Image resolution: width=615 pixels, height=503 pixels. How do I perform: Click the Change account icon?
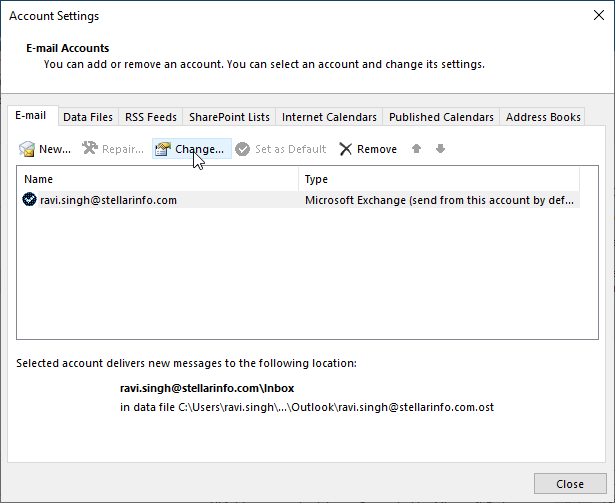click(163, 149)
